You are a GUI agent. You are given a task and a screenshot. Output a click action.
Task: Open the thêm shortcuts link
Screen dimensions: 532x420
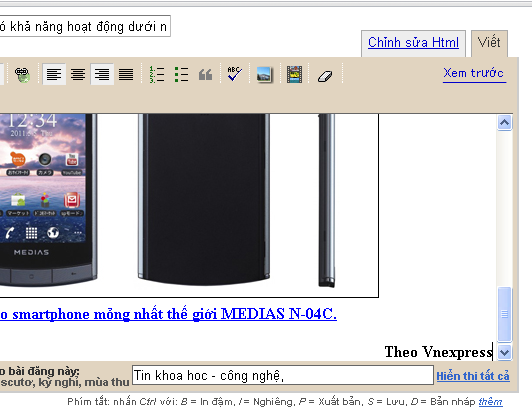(x=490, y=402)
